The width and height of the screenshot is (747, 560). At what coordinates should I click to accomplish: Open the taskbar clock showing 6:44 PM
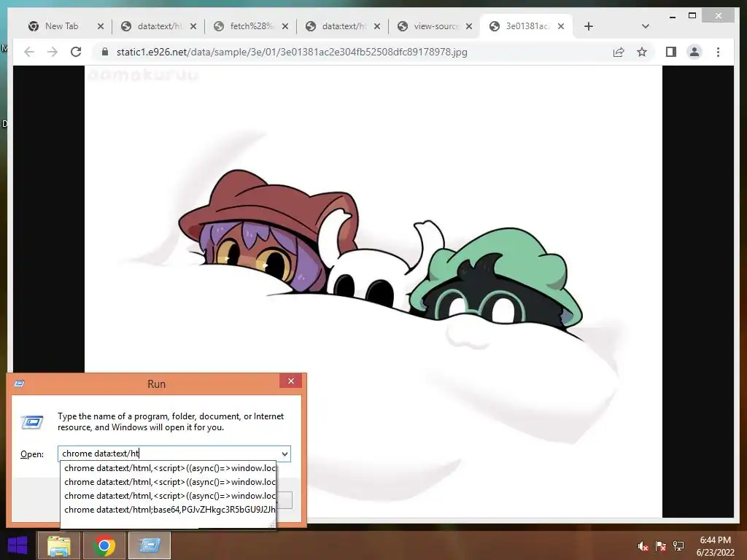[715, 546]
